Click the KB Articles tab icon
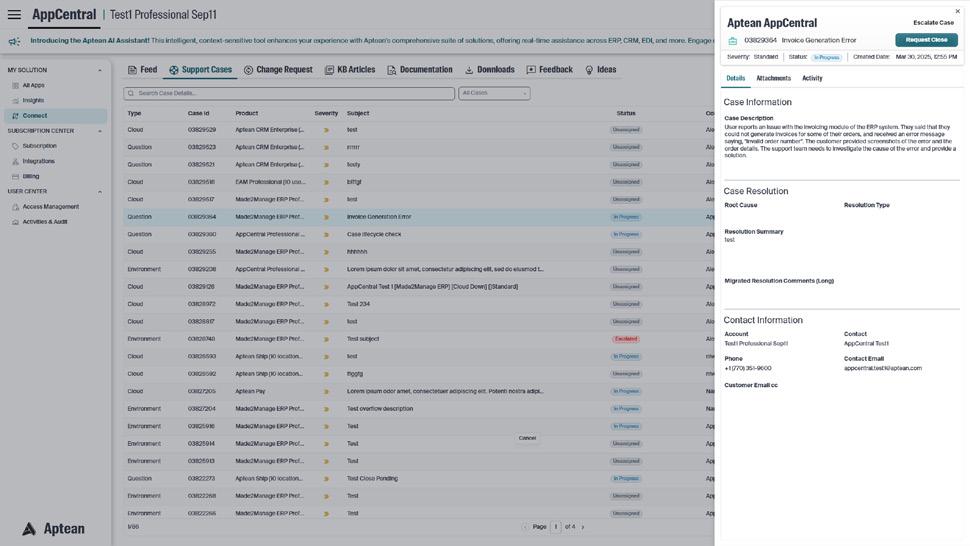The width and height of the screenshot is (970, 546). [329, 70]
